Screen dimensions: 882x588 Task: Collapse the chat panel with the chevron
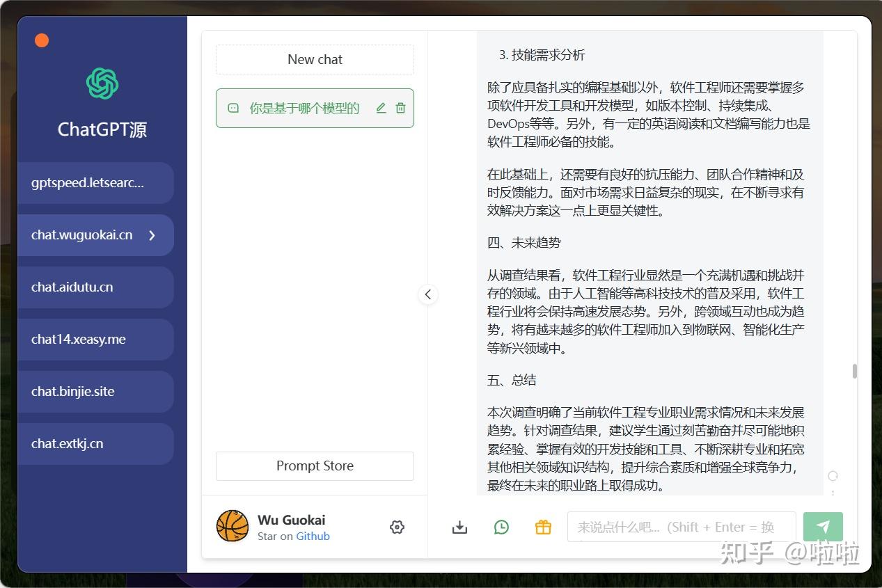428,294
